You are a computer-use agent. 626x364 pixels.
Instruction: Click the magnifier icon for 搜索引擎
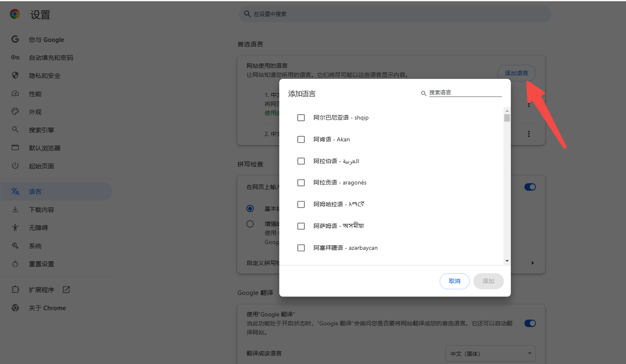(x=15, y=130)
